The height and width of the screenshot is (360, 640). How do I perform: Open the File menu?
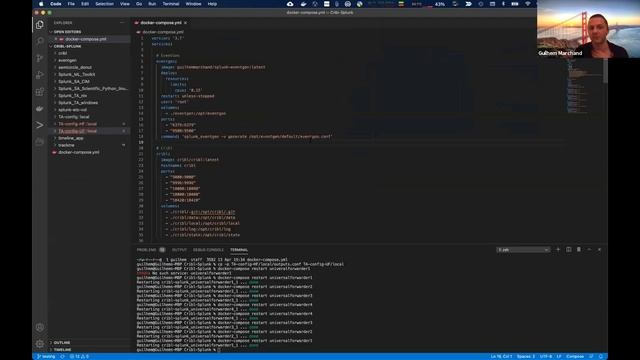click(71, 4)
